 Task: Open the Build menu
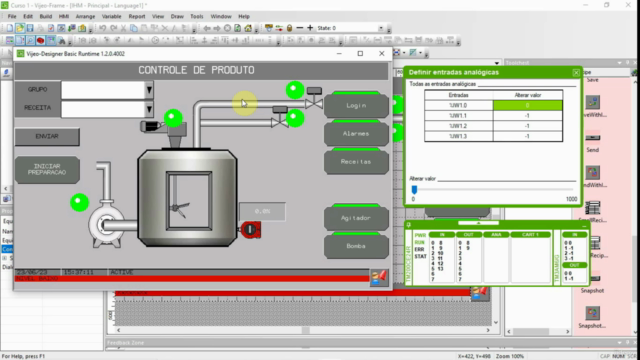46,16
